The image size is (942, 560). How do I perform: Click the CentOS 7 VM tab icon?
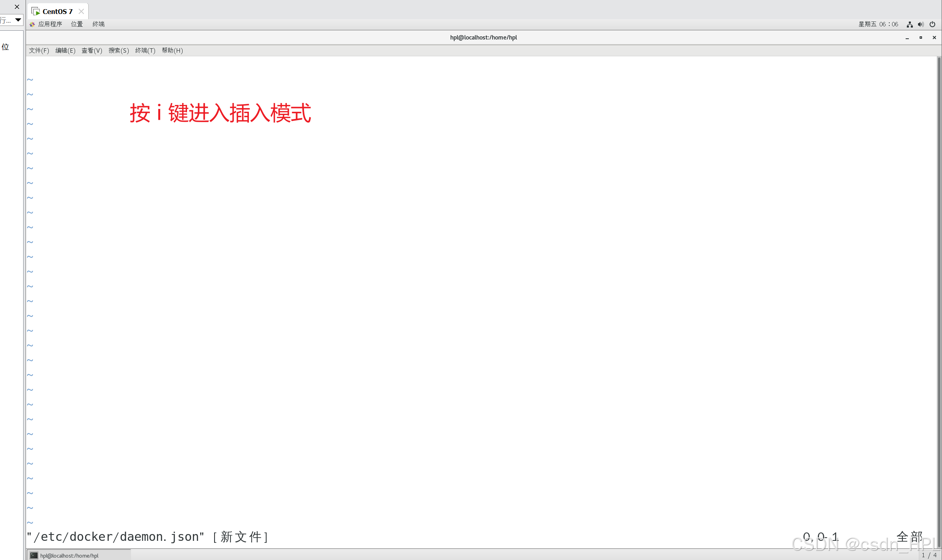pyautogui.click(x=36, y=11)
